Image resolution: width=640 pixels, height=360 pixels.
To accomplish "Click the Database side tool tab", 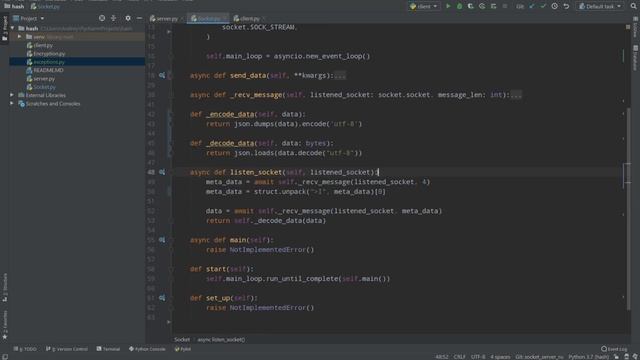I will click(636, 57).
